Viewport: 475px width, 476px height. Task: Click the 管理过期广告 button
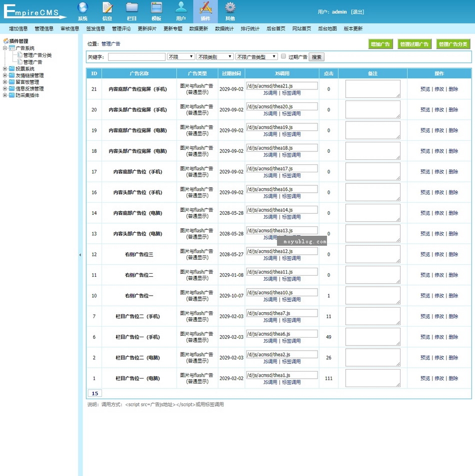pos(414,44)
